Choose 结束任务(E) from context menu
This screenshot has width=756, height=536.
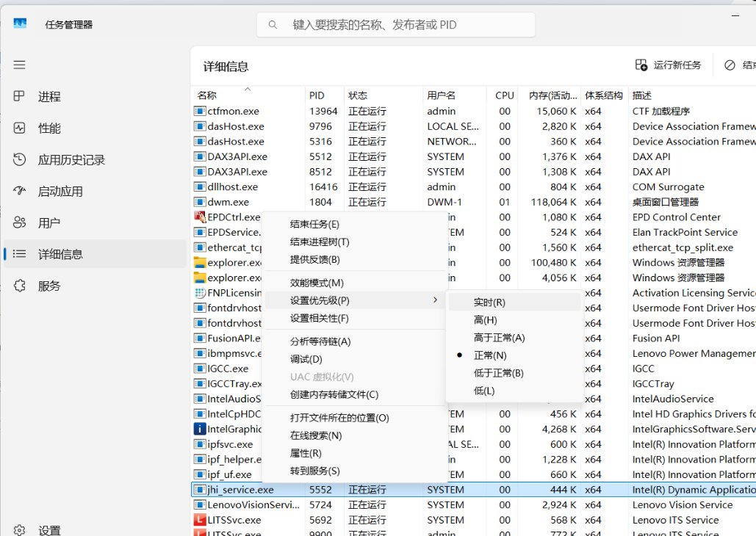[354, 224]
